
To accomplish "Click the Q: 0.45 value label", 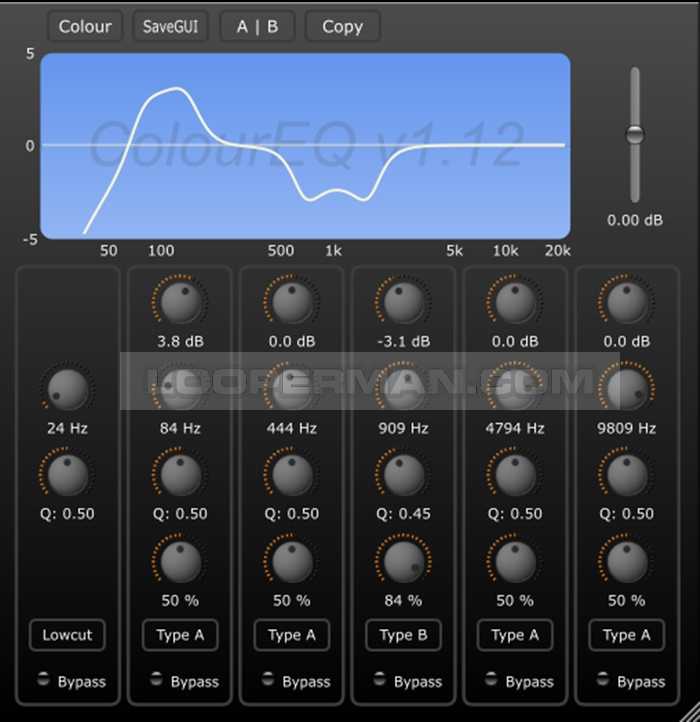I will [403, 513].
